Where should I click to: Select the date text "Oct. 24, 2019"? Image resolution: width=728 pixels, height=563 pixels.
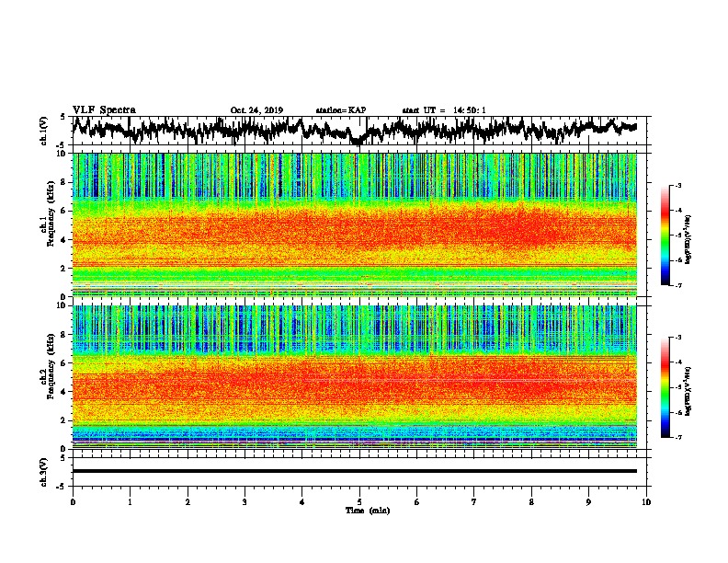(x=256, y=110)
